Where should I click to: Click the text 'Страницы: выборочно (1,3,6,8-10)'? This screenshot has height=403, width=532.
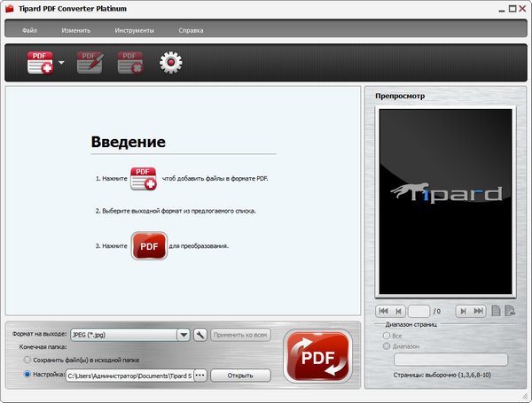(442, 375)
